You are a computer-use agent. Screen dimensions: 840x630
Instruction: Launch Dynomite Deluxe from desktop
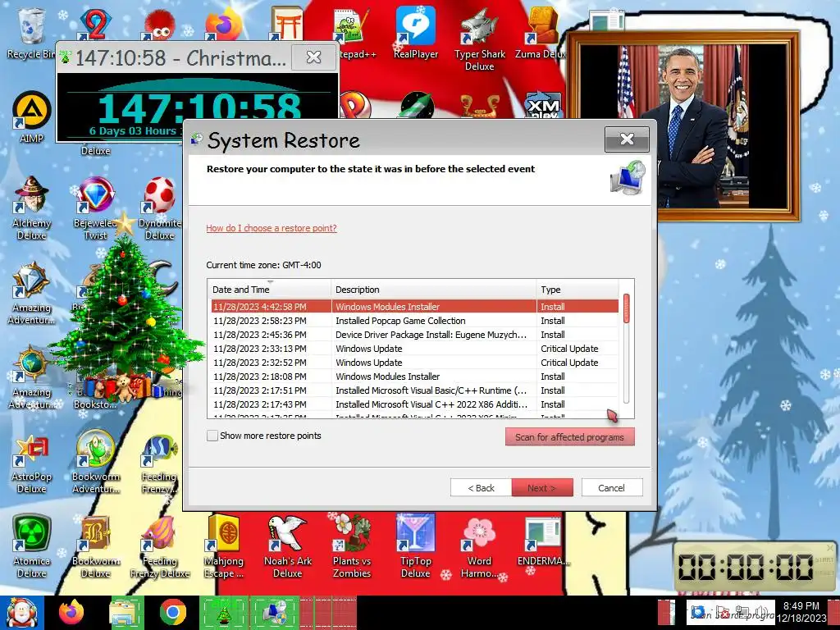[160, 208]
